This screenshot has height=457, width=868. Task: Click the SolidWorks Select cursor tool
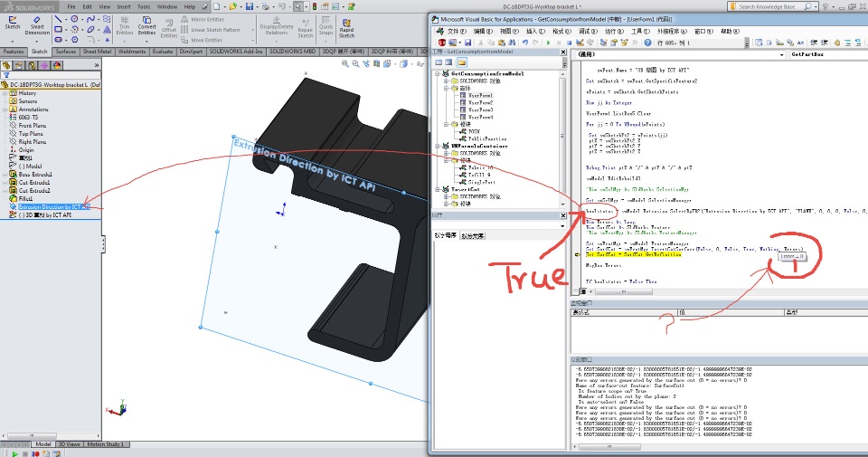coord(298,6)
